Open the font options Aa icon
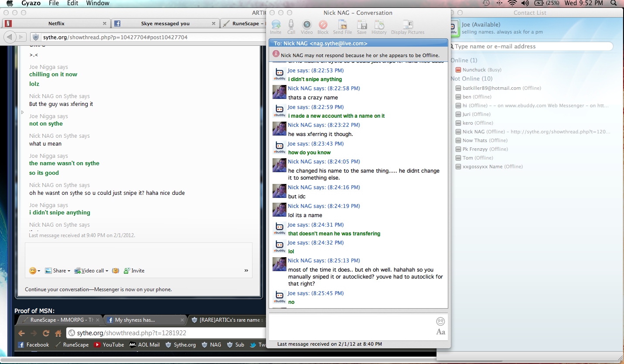The height and width of the screenshot is (364, 624). pos(441,332)
